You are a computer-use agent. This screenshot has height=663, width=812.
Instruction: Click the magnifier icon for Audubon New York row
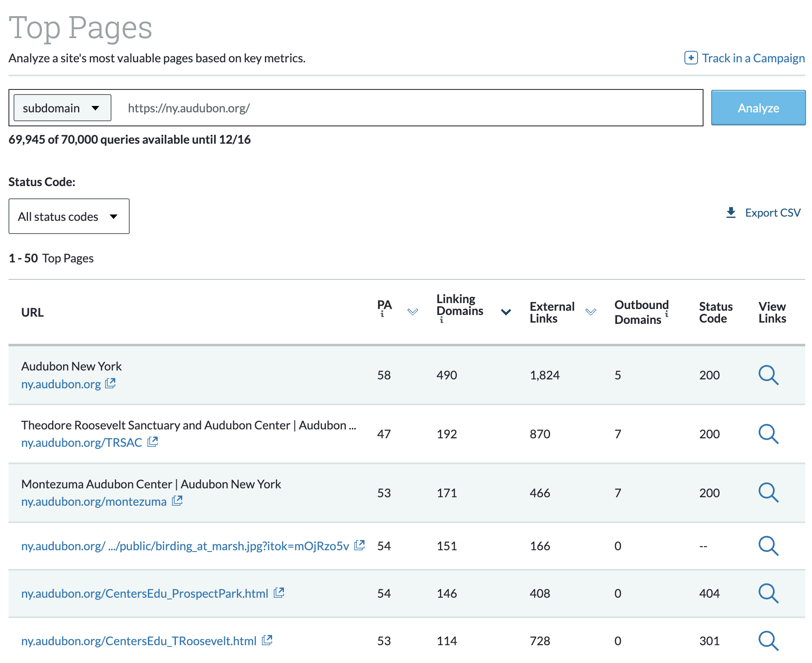coord(768,375)
